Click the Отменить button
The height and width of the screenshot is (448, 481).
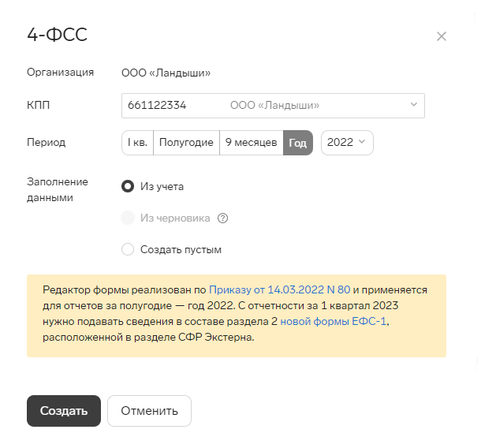149,411
